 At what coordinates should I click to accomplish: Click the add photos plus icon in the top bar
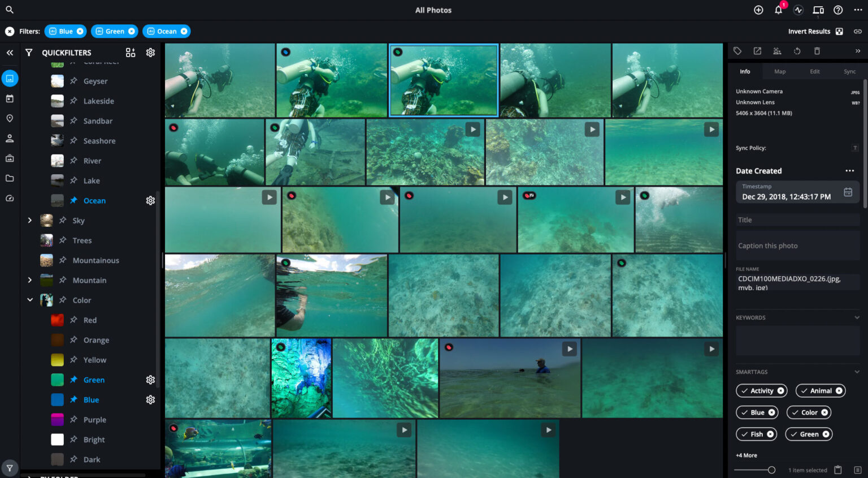(758, 10)
